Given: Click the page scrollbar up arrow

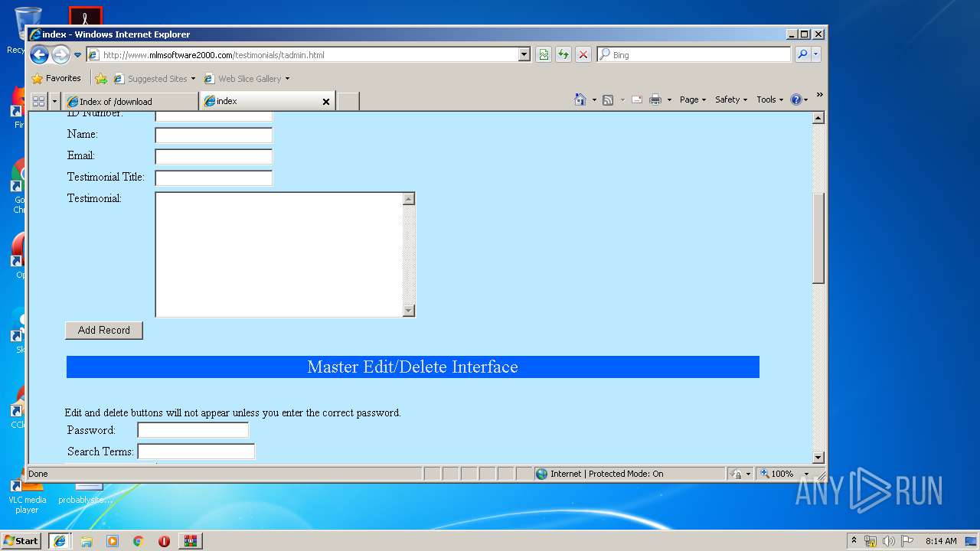Looking at the screenshot, I should tap(818, 118).
